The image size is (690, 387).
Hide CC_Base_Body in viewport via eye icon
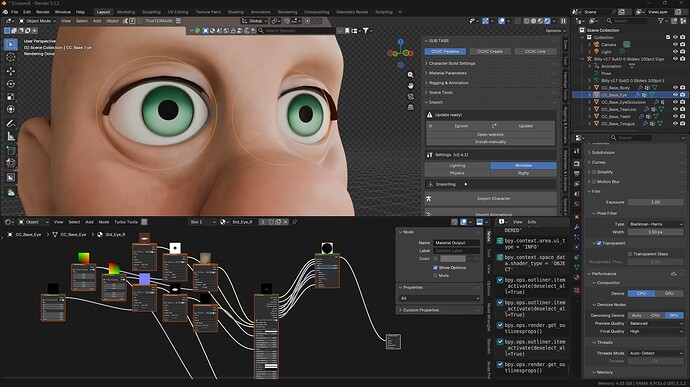pyautogui.click(x=675, y=88)
